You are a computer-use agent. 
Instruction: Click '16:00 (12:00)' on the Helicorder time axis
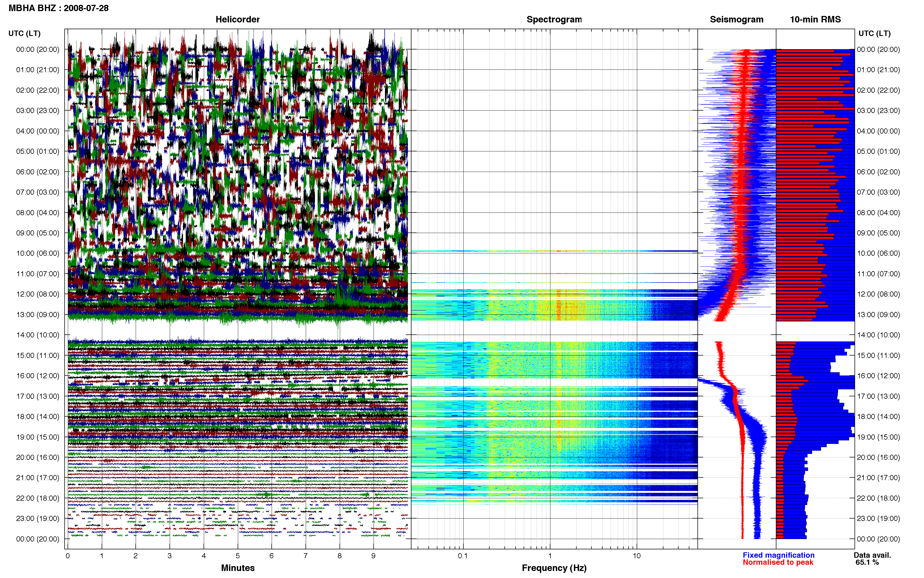[38, 376]
